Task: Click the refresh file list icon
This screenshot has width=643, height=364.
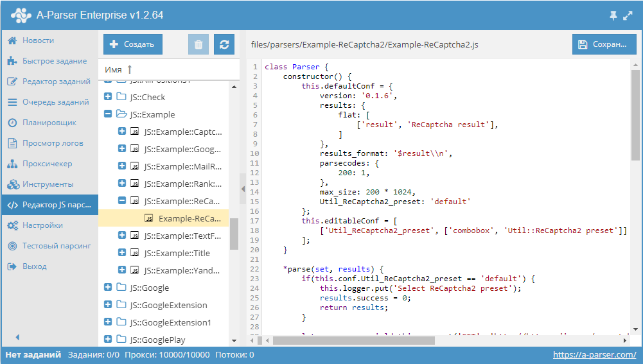Action: [224, 44]
